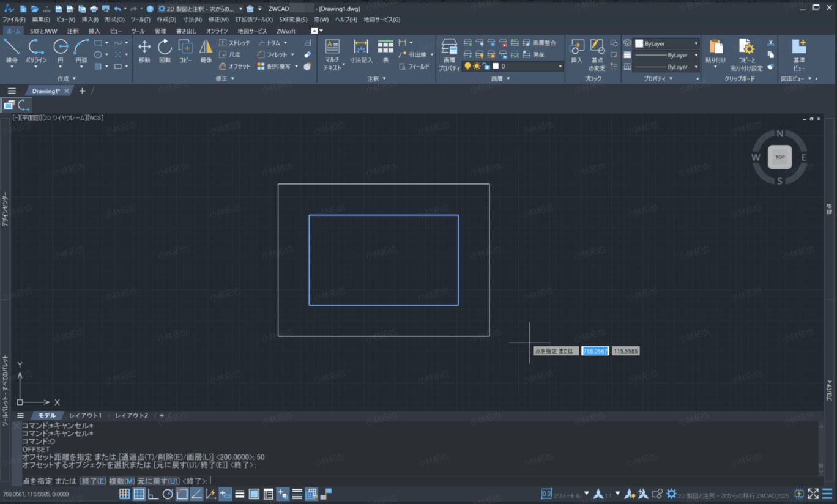Viewport: 837px width, 504px height.
Task: Click the 基準ビュー (Base view) icon
Action: tap(799, 55)
